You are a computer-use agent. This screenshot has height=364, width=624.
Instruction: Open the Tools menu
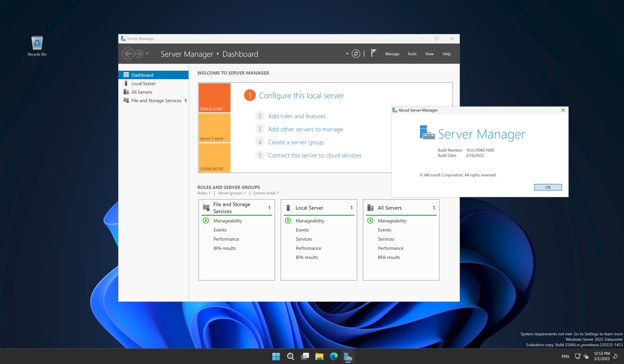[412, 54]
